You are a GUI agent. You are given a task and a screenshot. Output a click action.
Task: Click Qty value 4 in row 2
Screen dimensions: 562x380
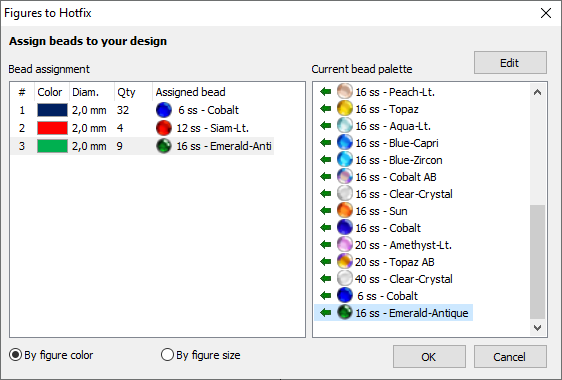tap(120, 128)
